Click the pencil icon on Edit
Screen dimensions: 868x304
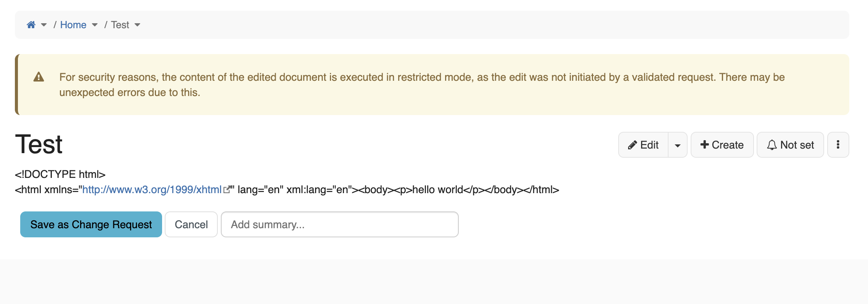632,145
